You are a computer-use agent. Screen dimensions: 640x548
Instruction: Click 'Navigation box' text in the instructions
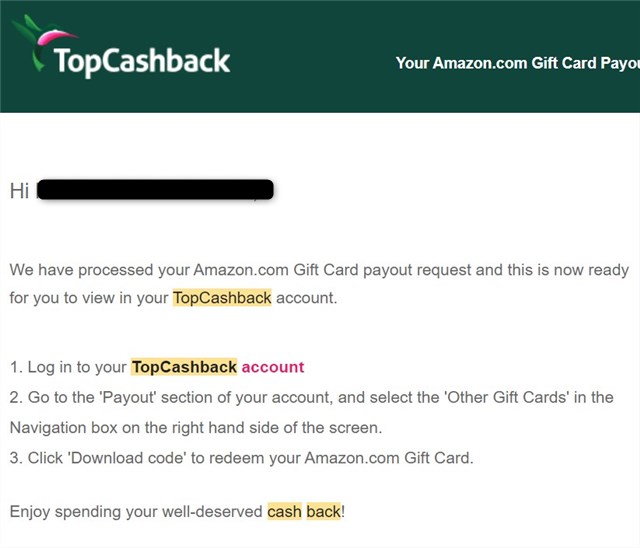tap(63, 428)
